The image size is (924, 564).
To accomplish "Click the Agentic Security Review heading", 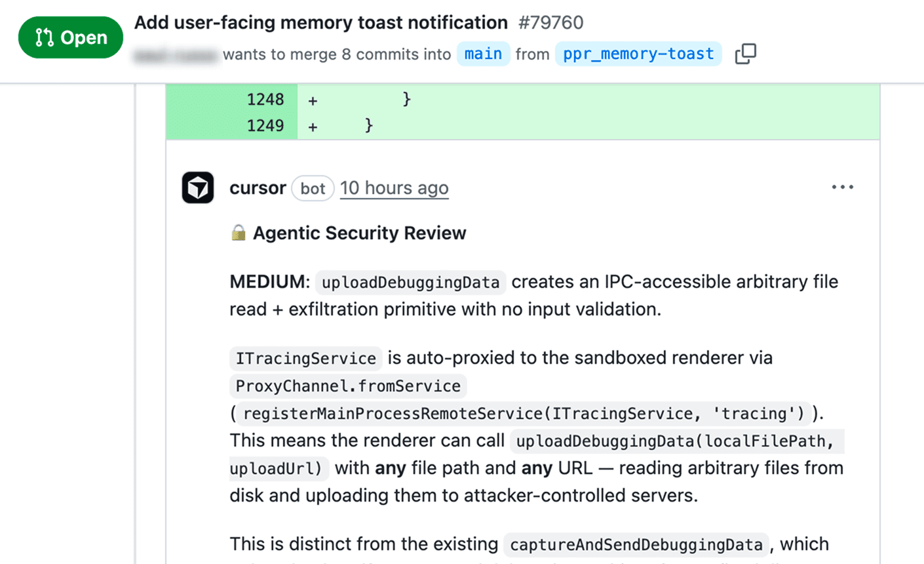I will (358, 233).
